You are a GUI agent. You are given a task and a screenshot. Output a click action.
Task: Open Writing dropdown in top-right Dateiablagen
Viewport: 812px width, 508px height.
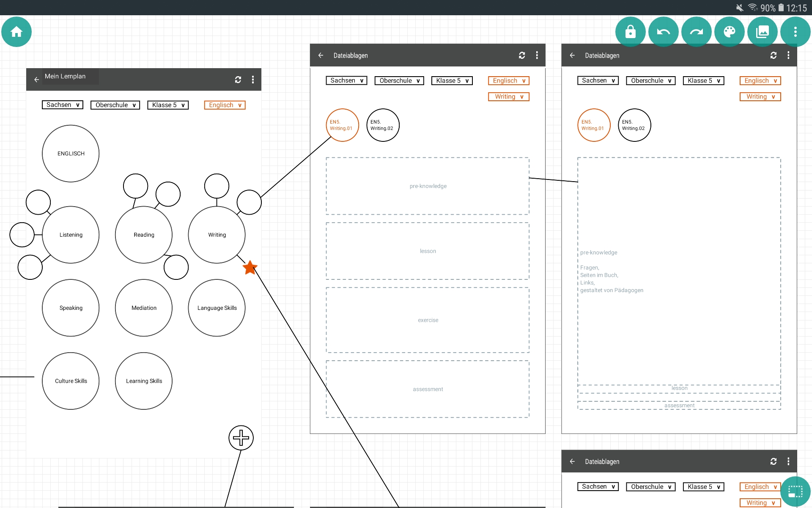760,97
